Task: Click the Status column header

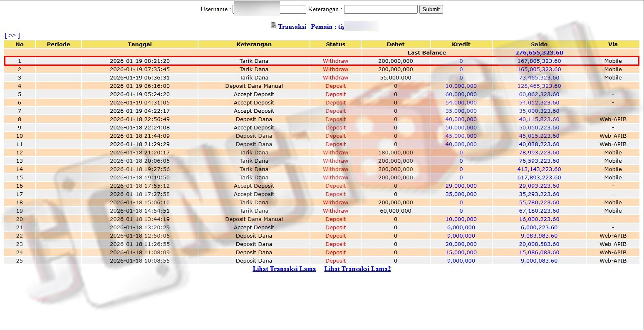Action: click(335, 44)
